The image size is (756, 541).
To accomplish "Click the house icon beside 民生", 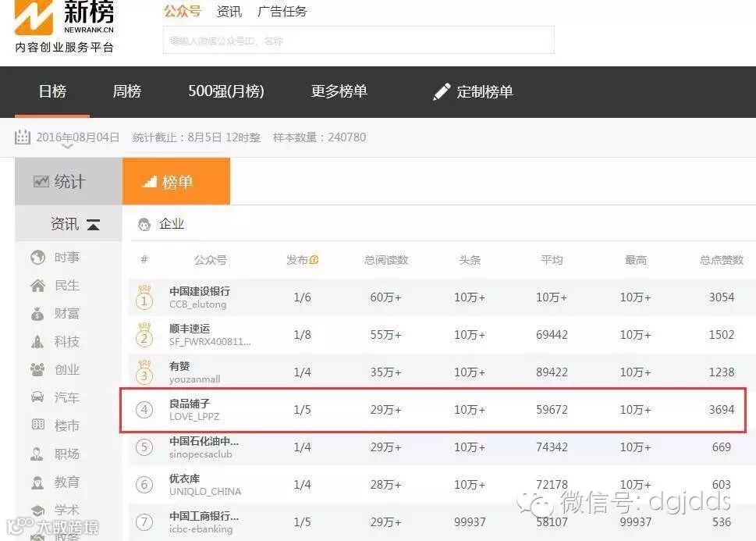I will tap(37, 286).
